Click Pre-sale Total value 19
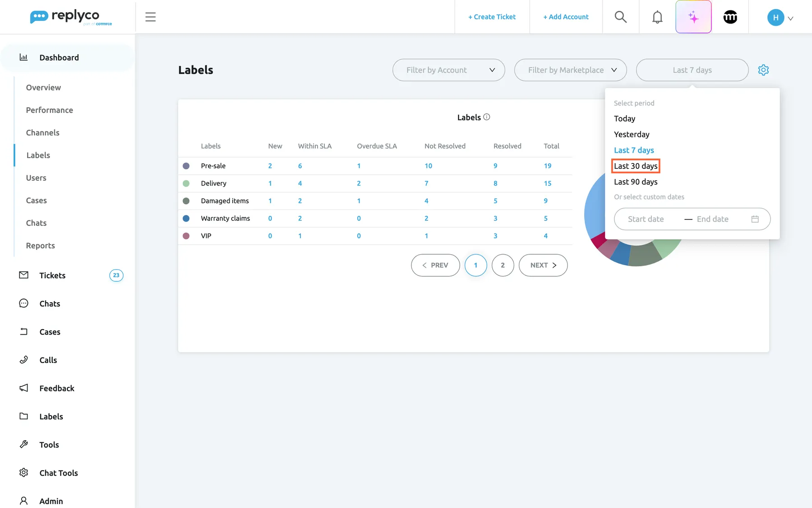 click(548, 166)
